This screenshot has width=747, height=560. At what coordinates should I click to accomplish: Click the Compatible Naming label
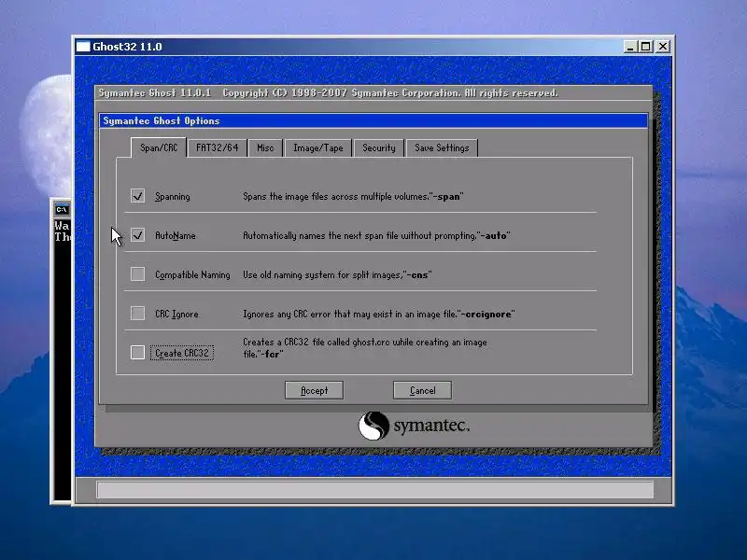(x=192, y=274)
